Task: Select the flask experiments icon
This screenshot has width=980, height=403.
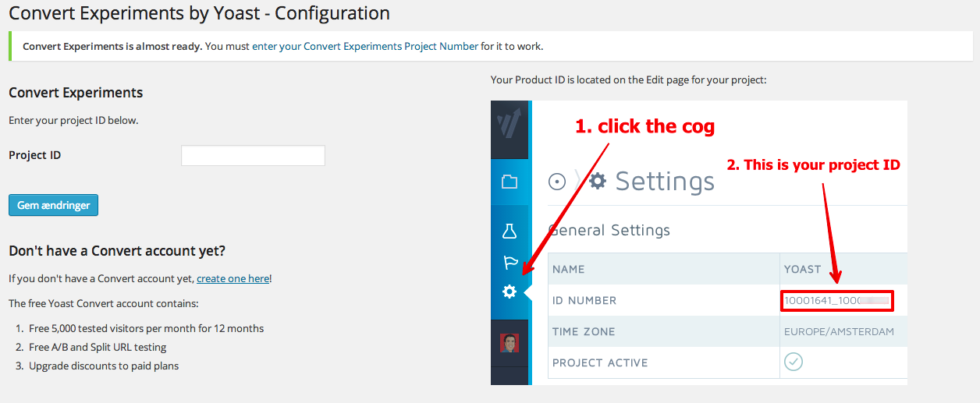Action: click(x=510, y=231)
